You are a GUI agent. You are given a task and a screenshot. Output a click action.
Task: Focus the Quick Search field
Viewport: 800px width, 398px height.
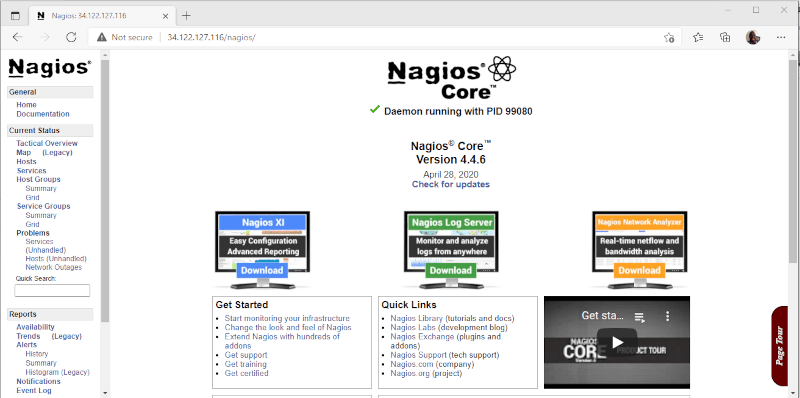(52, 290)
